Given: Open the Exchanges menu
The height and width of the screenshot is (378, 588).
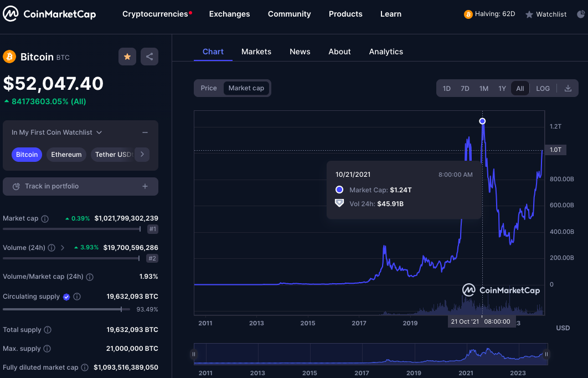Looking at the screenshot, I should point(230,14).
